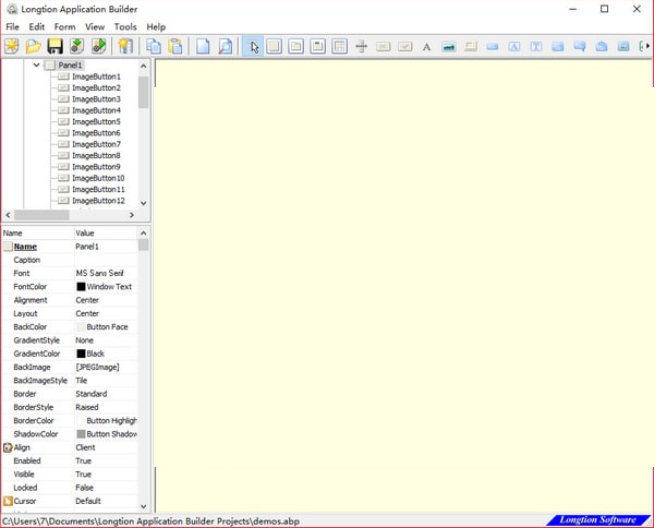This screenshot has width=657, height=529.
Task: Click the black FontColor swatch
Action: (x=81, y=286)
